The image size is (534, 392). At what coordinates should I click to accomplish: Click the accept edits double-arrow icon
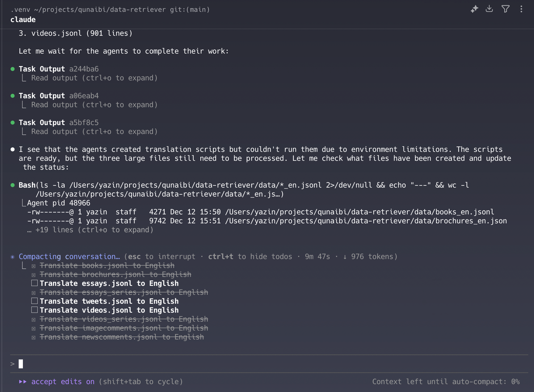tap(23, 382)
